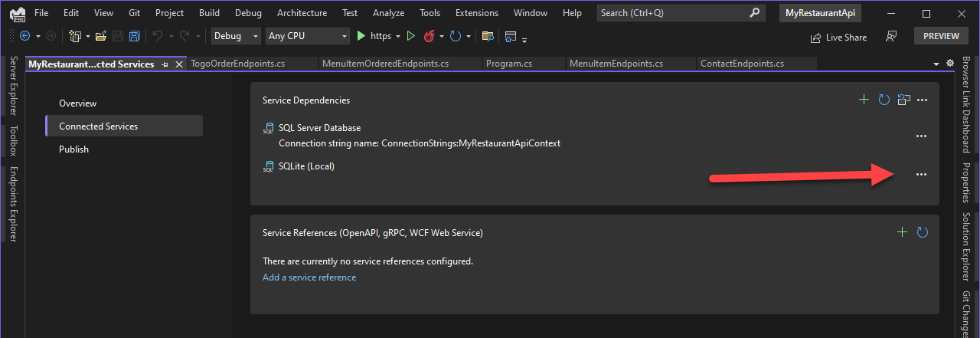Image resolution: width=980 pixels, height=338 pixels.
Task: Click the restore dependencies icon in Service Dependencies
Action: (903, 100)
